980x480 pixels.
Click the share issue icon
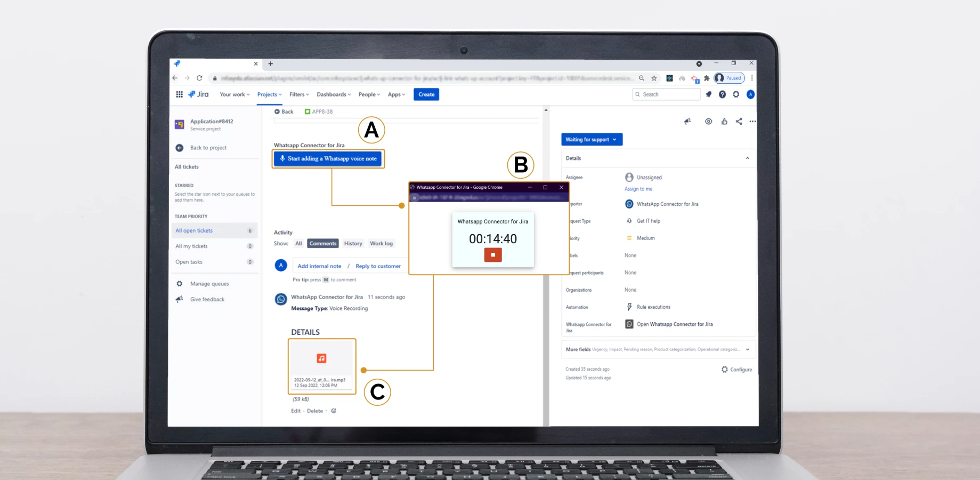coord(739,122)
